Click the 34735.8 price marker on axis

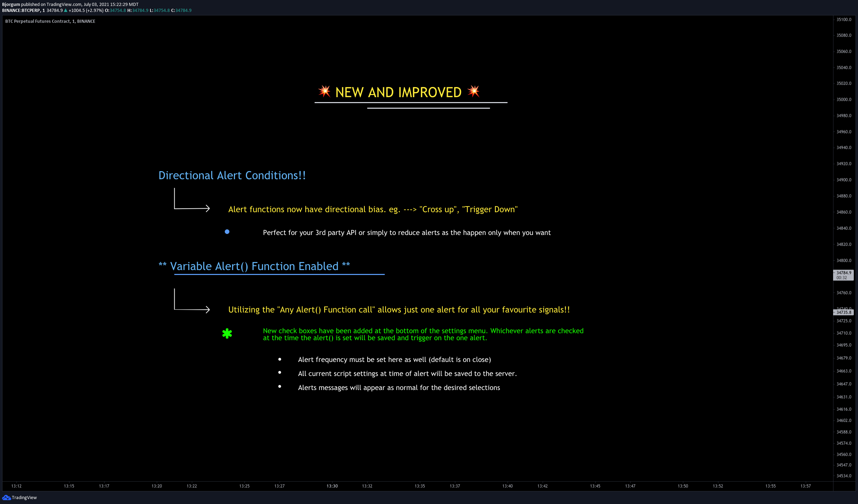pyautogui.click(x=844, y=313)
